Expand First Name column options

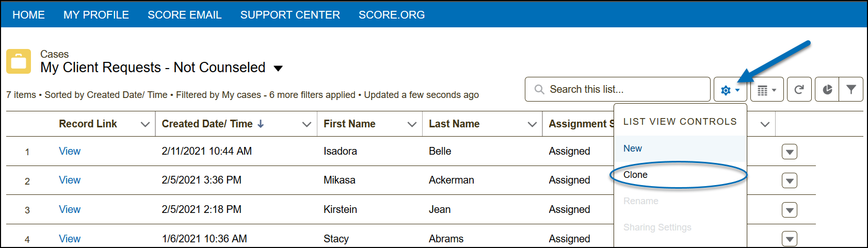[x=412, y=124]
